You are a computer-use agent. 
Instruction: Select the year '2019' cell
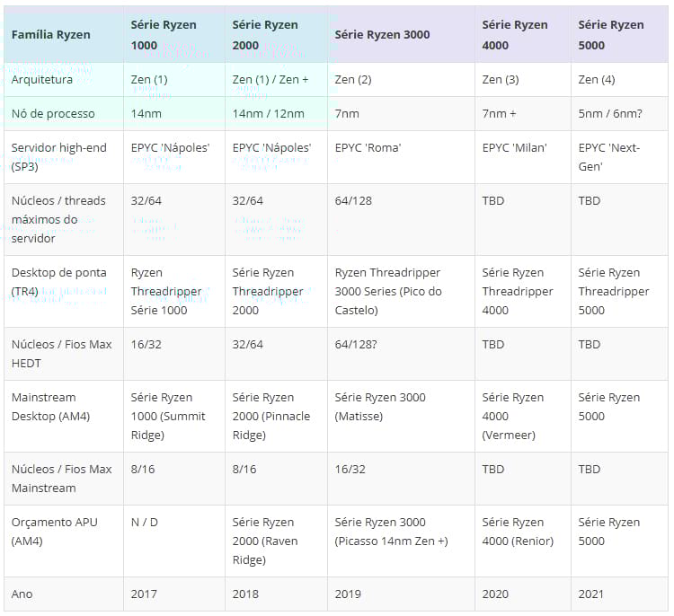401,594
